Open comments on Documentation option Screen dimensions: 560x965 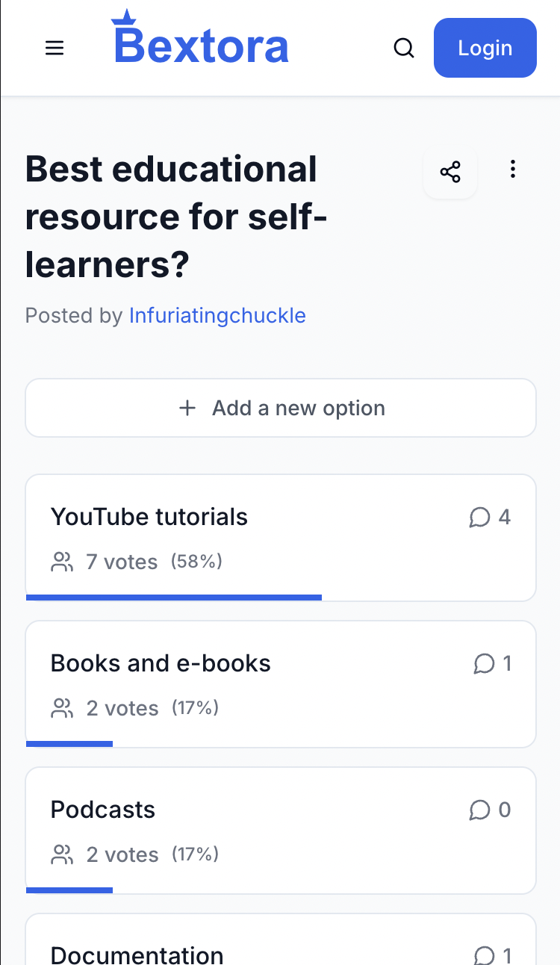pyautogui.click(x=493, y=955)
